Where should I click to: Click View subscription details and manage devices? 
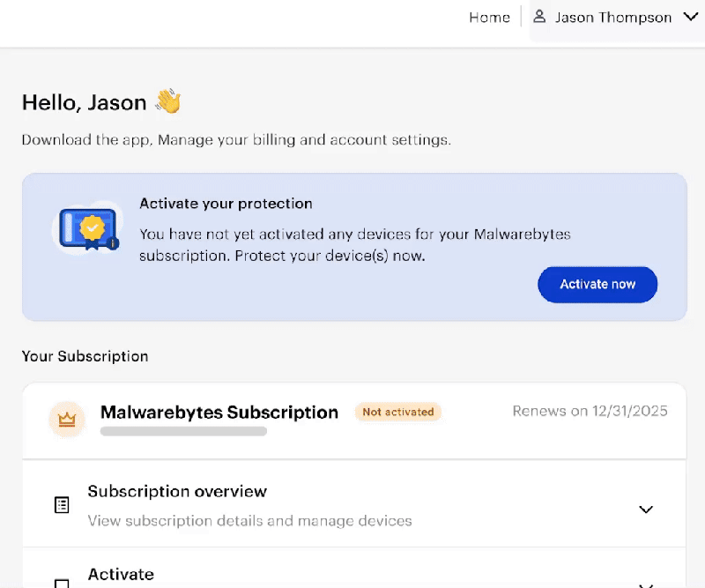(249, 521)
